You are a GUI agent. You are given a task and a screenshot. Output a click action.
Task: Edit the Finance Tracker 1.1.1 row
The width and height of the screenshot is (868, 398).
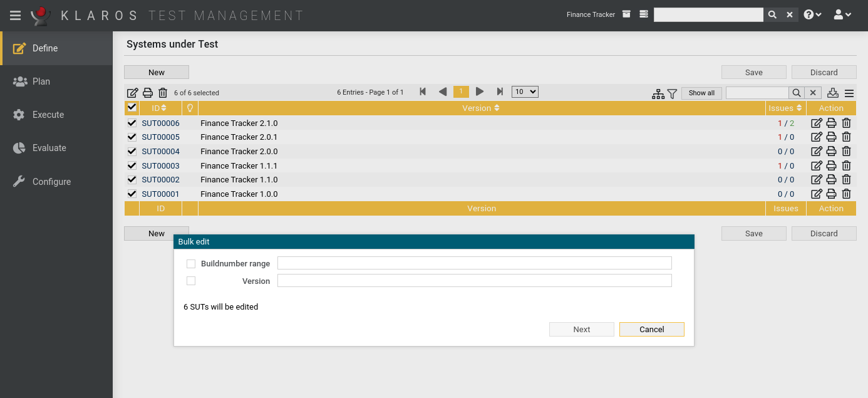click(x=816, y=166)
